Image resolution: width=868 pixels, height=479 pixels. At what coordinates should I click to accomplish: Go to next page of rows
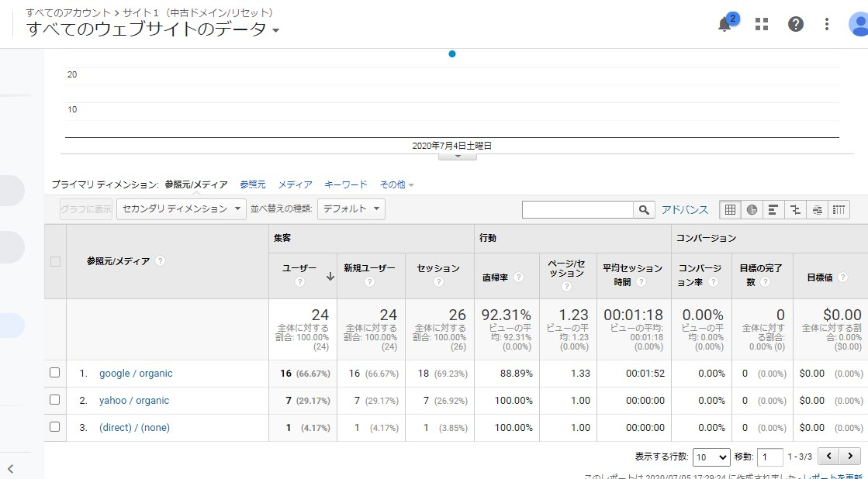[851, 457]
